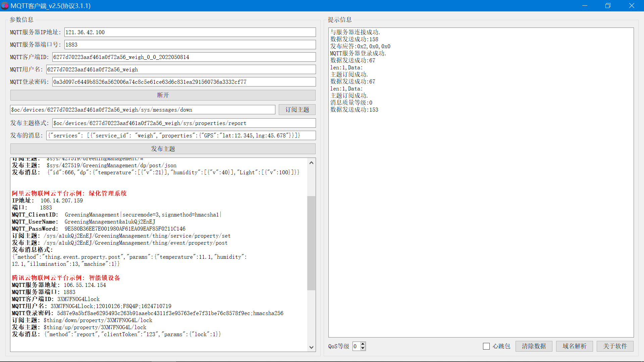Click the MQTT server port number field
This screenshot has height=362, width=644.
pos(190,45)
